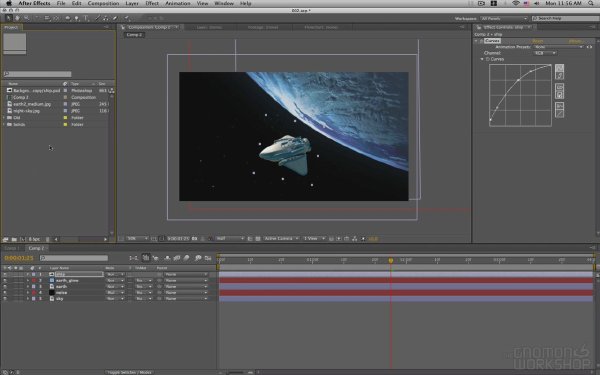Screen dimensions: 600x375
Task: Open the Composition menu
Action: coord(103,3)
